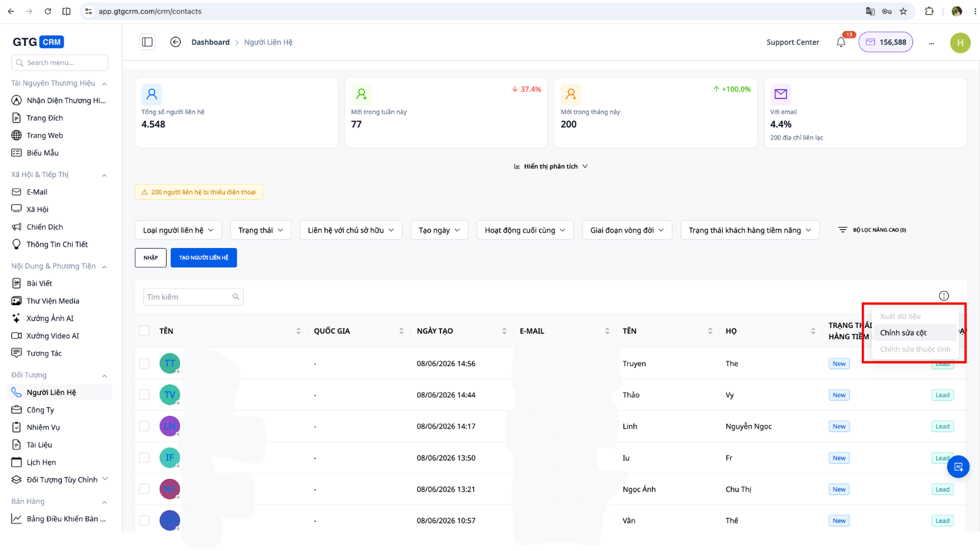Image resolution: width=980 pixels, height=551 pixels.
Task: Open the Loại người liên hệ dropdown
Action: (x=178, y=230)
